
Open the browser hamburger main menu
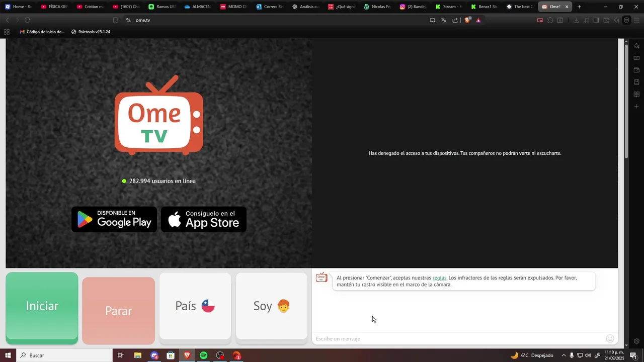pyautogui.click(x=637, y=20)
